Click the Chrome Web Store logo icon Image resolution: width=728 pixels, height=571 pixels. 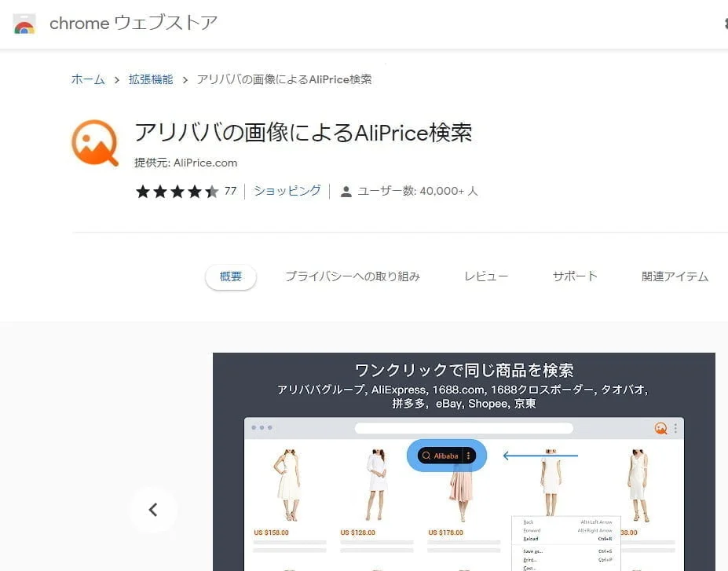24,24
